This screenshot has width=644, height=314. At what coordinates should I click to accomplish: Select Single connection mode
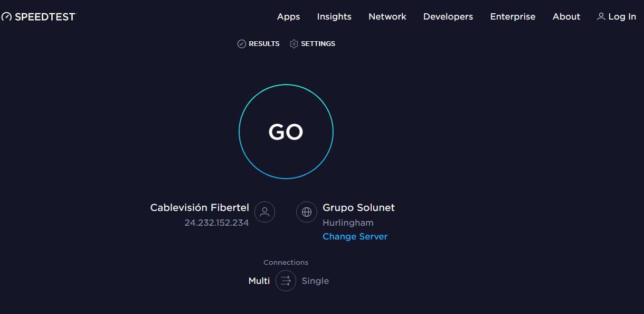point(315,281)
